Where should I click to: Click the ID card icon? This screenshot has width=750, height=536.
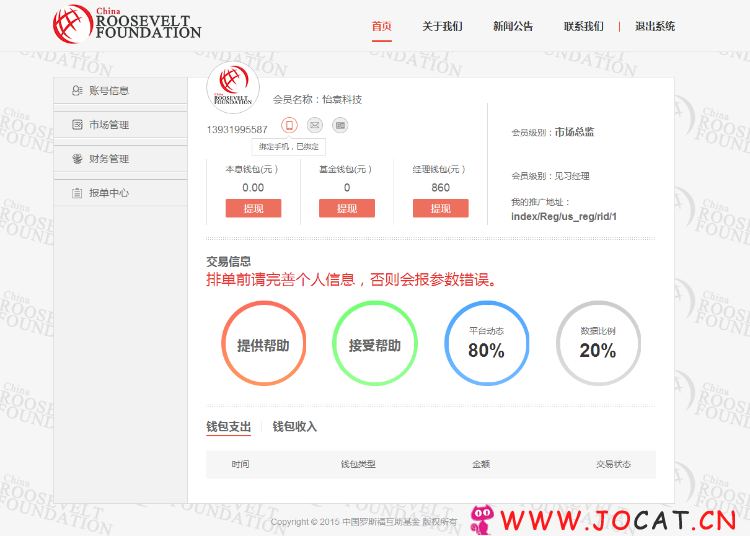(x=340, y=125)
